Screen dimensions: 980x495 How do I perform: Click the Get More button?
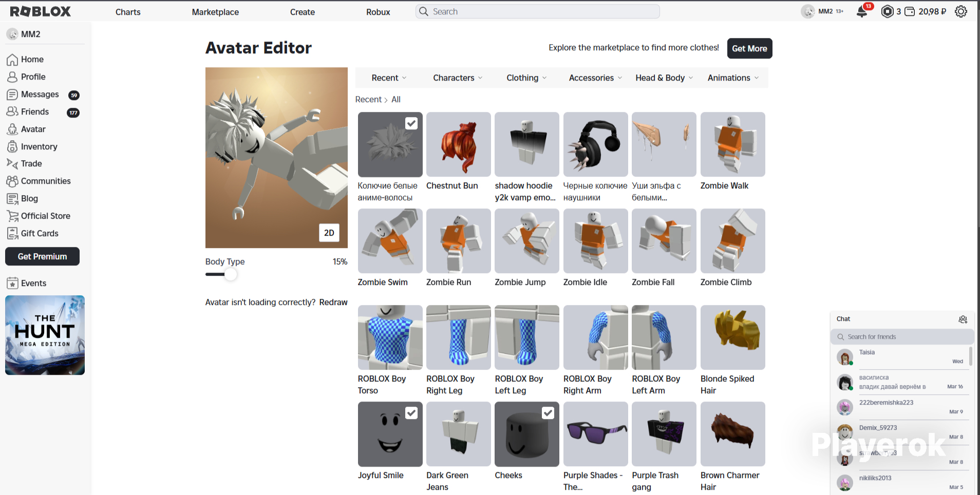click(749, 48)
